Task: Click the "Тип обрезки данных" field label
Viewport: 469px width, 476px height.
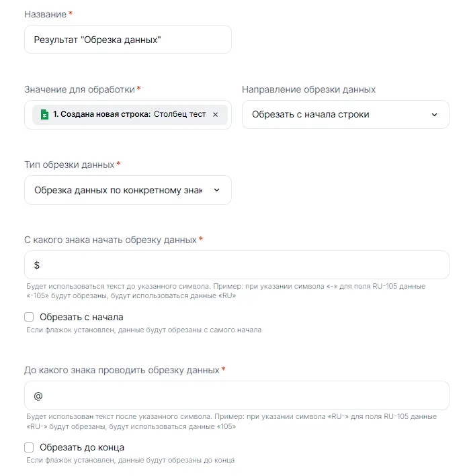Action: click(x=69, y=164)
